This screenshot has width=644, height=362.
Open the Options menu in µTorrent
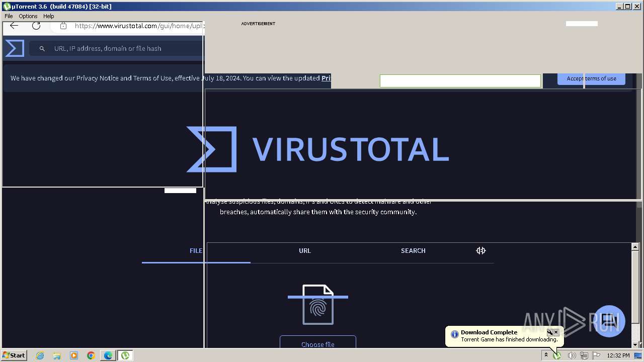28,16
